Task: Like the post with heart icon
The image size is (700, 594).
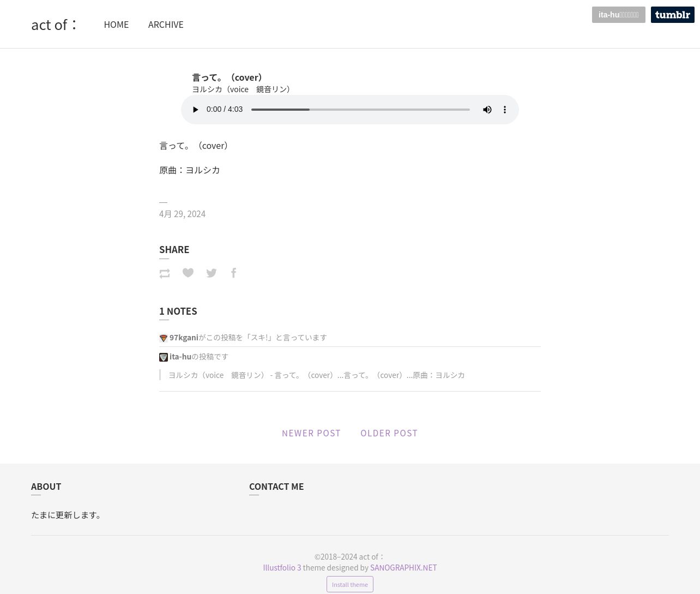Action: click(188, 273)
